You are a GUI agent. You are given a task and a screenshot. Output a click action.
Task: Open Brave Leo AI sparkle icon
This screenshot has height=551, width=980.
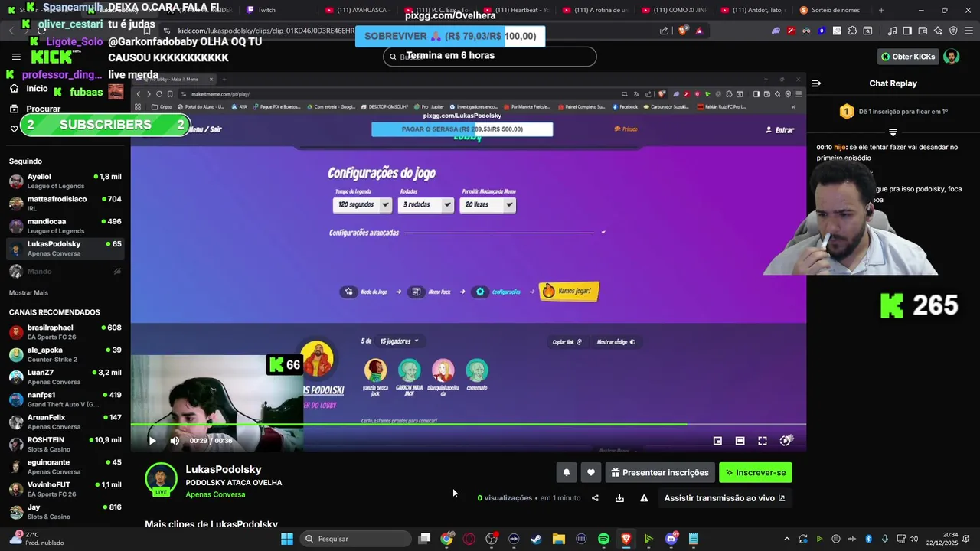click(x=938, y=31)
